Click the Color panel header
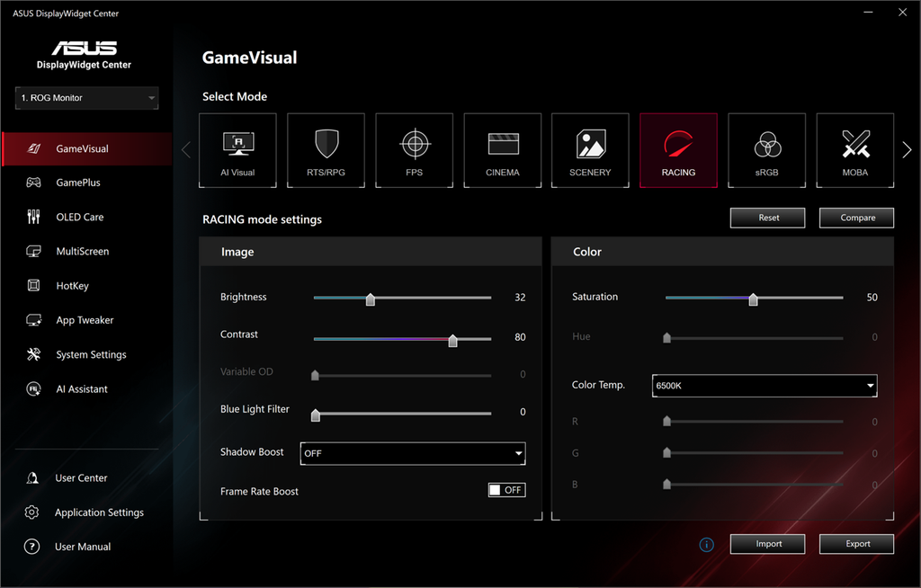This screenshot has height=588, width=921. pyautogui.click(x=722, y=252)
